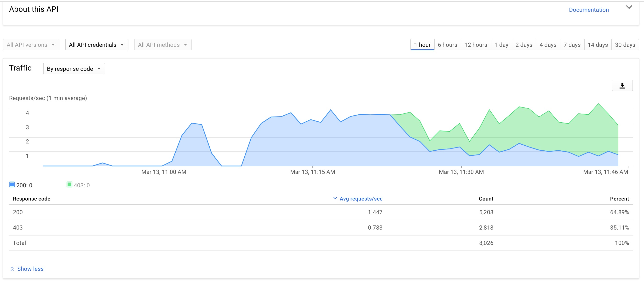Open the All API credentials dropdown
Viewport: 644px width, 284px height.
pyautogui.click(x=97, y=45)
